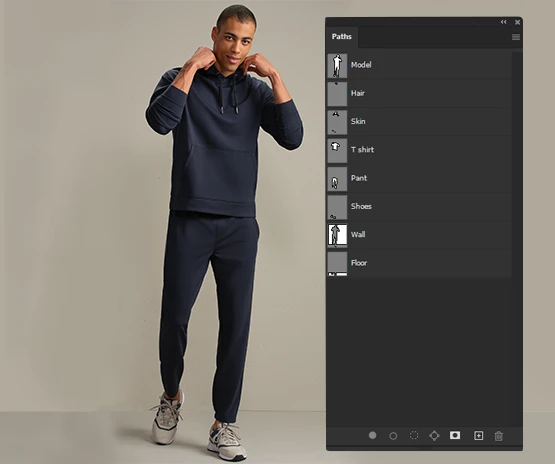This screenshot has height=464, width=555.
Task: Collapse the panel with double-arrow icon
Action: tap(503, 22)
